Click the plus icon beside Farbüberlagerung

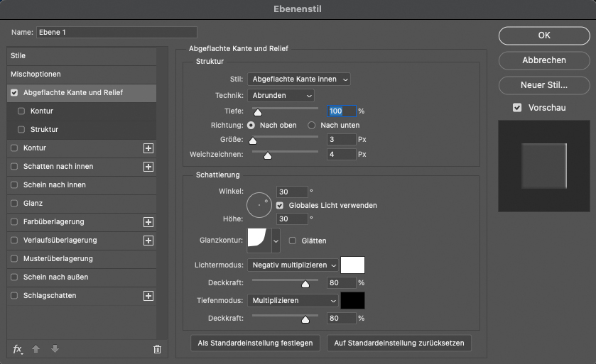(x=148, y=222)
